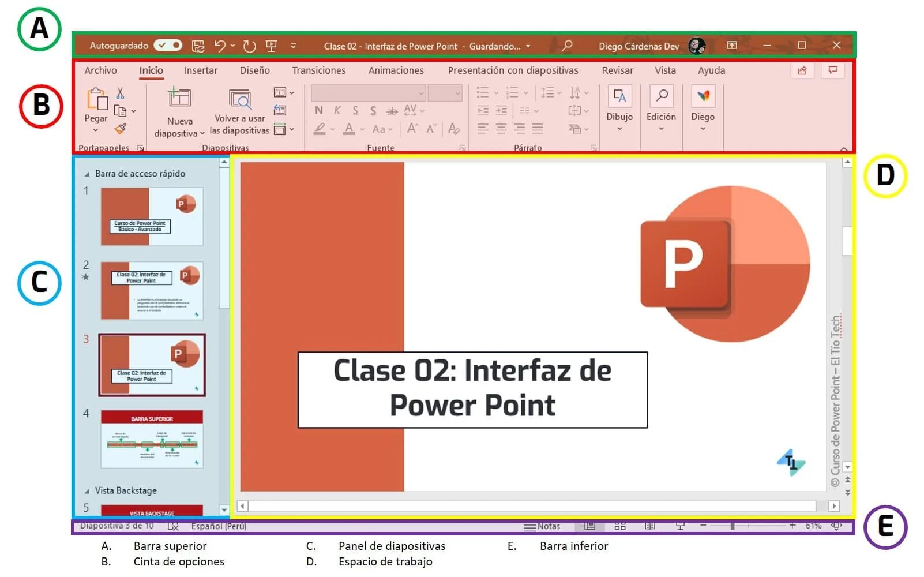Screen dimensions: 924x577
Task: Open the font name combo box
Action: (x=369, y=93)
